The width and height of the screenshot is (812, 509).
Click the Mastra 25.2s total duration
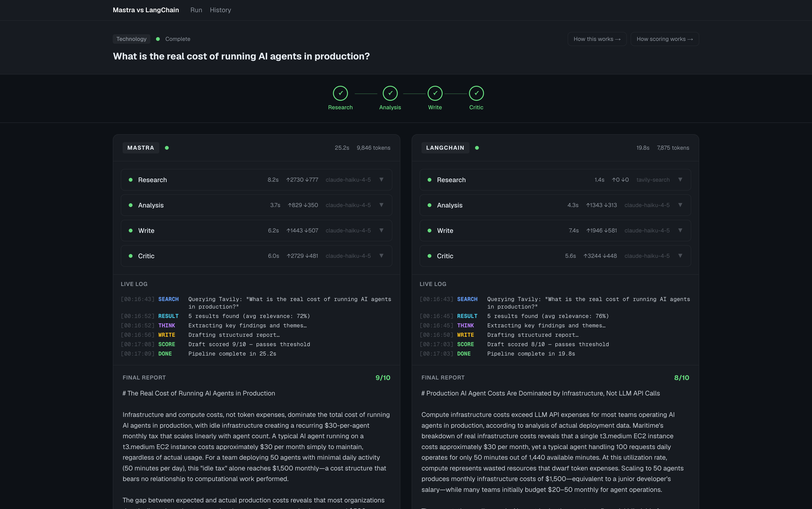pyautogui.click(x=342, y=148)
